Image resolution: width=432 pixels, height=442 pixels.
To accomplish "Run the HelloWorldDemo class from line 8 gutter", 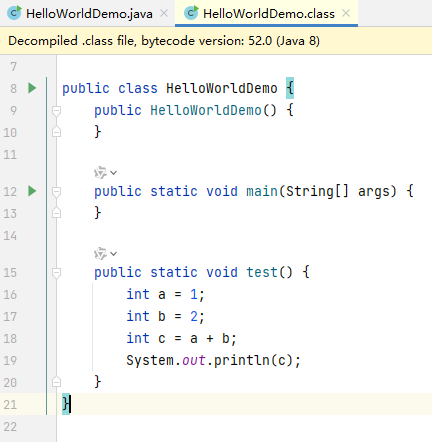I will pyautogui.click(x=32, y=88).
